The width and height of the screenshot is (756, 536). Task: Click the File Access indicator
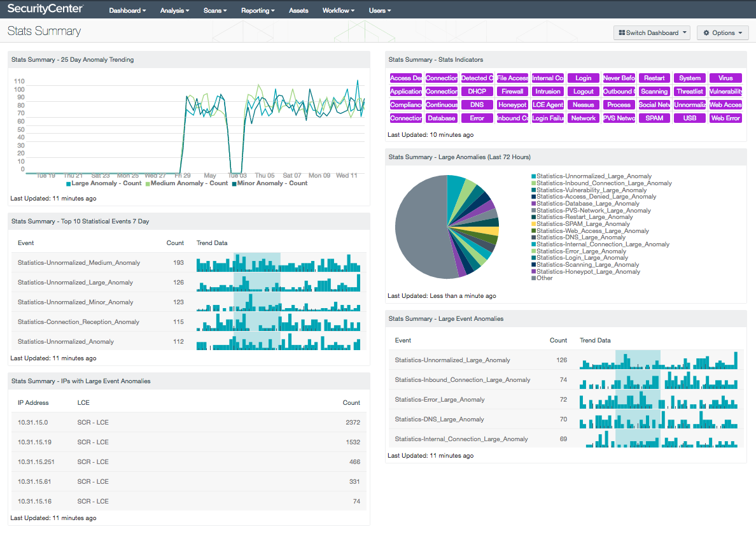(512, 78)
